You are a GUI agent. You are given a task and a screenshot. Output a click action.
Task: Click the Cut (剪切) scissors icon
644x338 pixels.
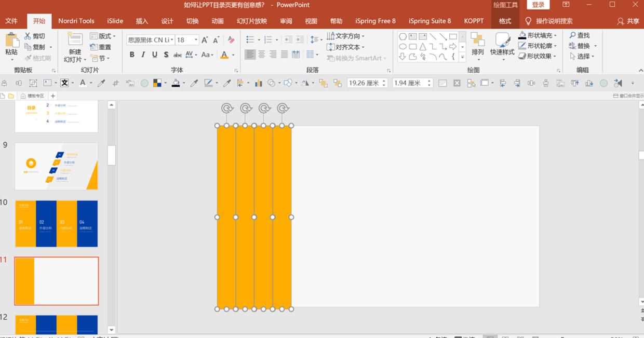tap(28, 36)
